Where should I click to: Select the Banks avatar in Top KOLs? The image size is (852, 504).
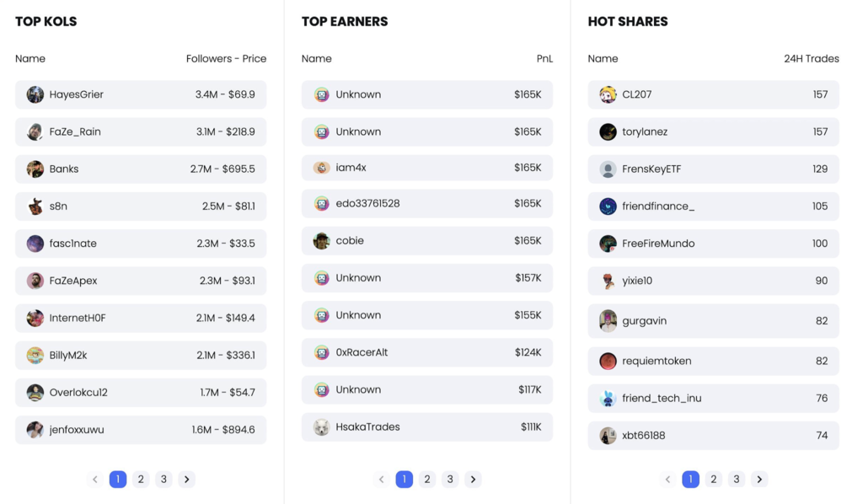[x=35, y=169]
